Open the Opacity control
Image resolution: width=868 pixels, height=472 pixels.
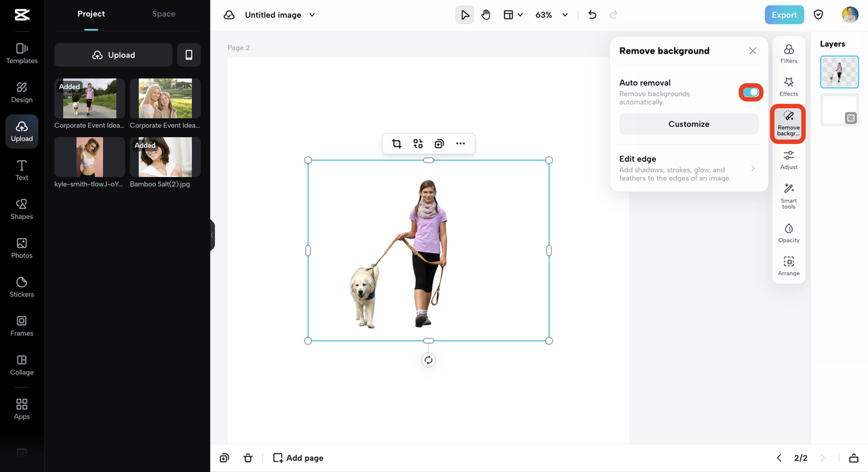pyautogui.click(x=789, y=233)
